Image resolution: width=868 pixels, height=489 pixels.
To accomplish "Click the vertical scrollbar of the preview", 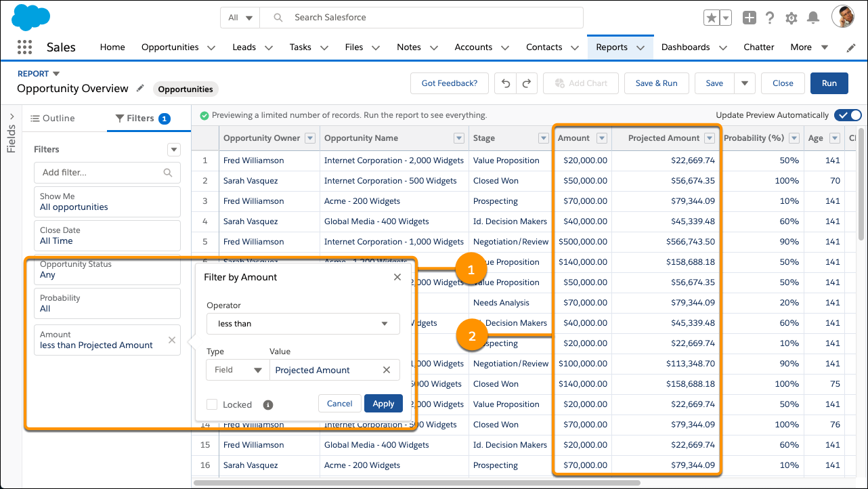I will [861, 183].
